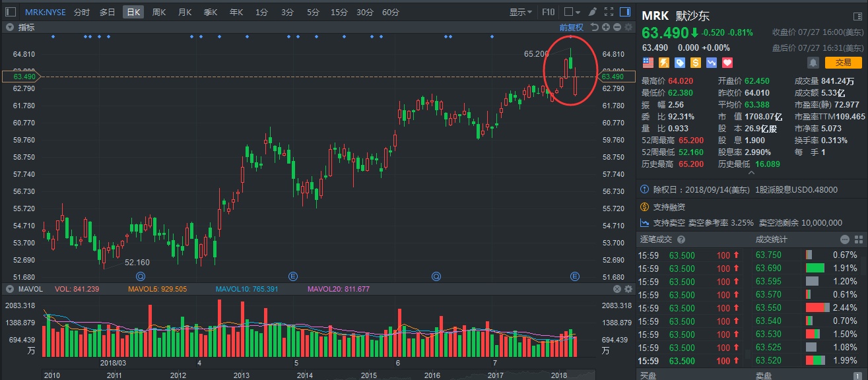This screenshot has height=380, width=868.
Task: Switch to 周K weekly chart tab
Action: click(x=159, y=12)
